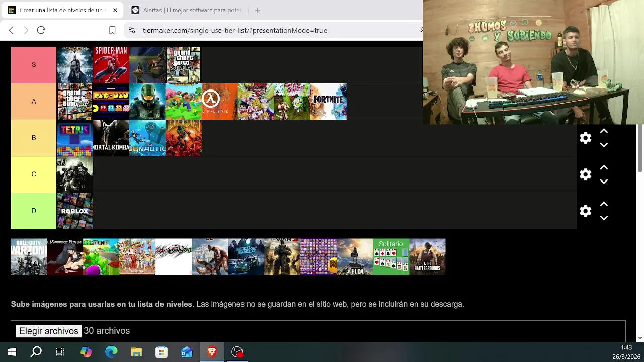Select Tetris image in B tier

[x=74, y=138]
